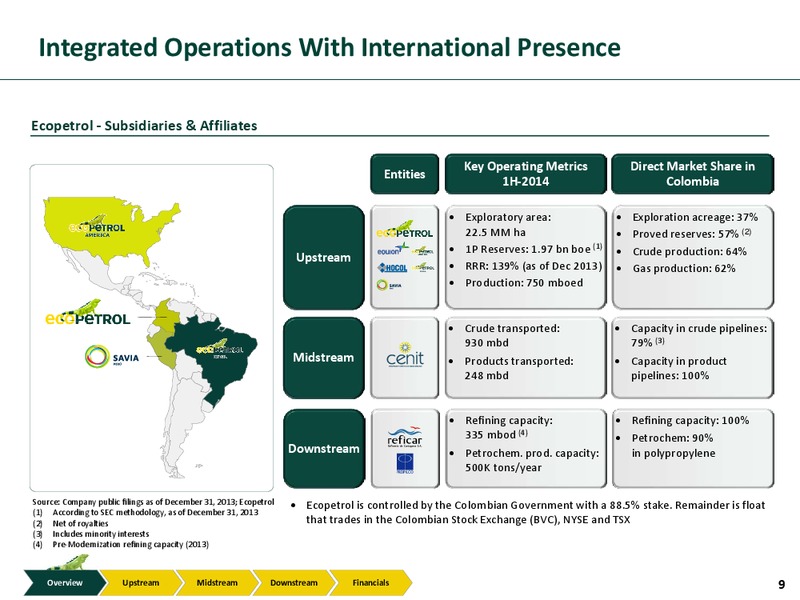Image resolution: width=800 pixels, height=600 pixels.
Task: Click the Downstream row header box
Action: coord(324,448)
